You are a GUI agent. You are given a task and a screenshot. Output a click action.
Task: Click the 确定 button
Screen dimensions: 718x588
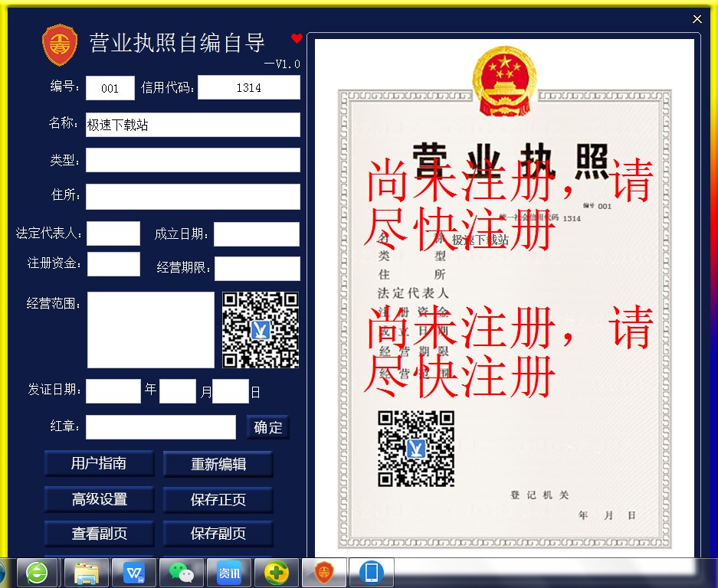(x=268, y=427)
